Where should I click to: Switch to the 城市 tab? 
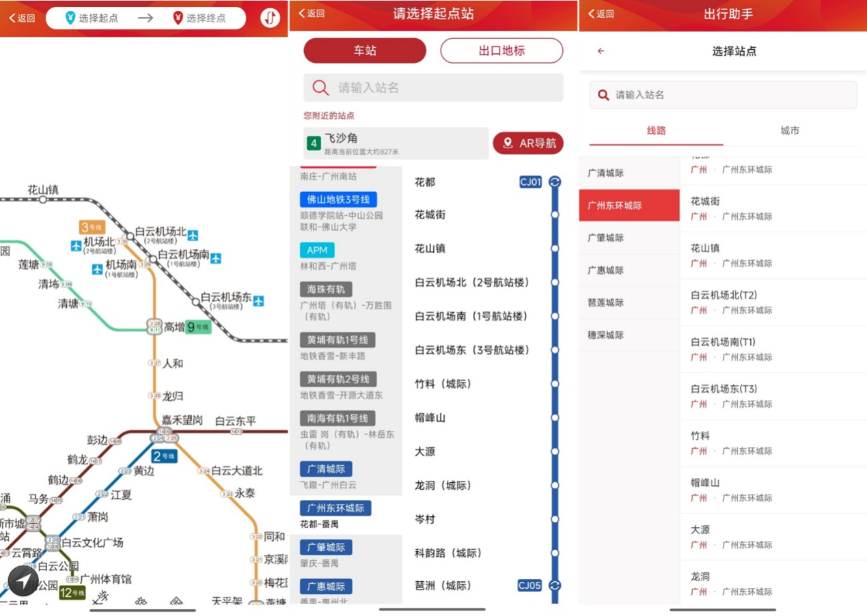click(x=789, y=130)
